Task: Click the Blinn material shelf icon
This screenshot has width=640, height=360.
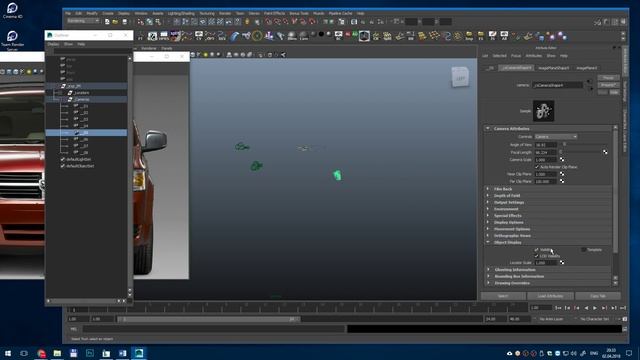Action: click(x=292, y=36)
